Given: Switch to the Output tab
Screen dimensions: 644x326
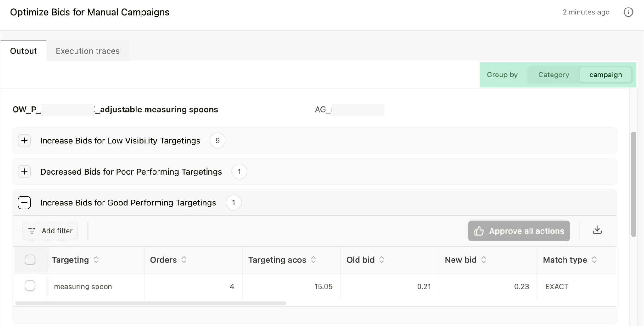Looking at the screenshot, I should click(x=23, y=51).
